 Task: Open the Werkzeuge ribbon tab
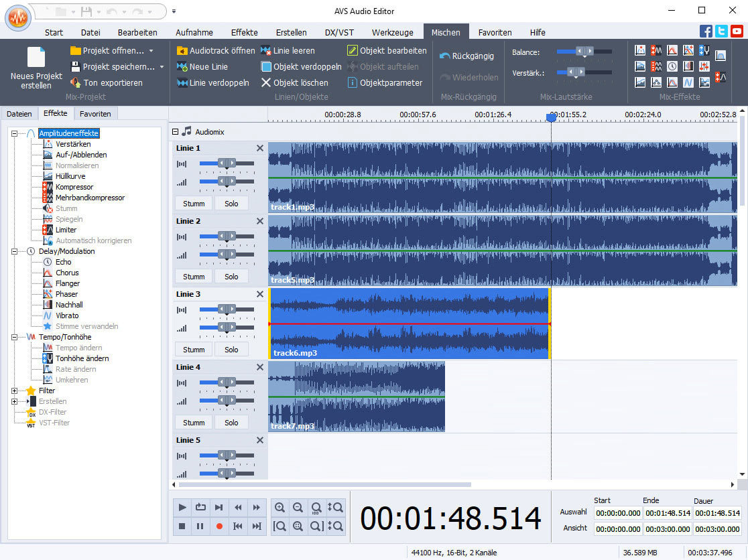click(392, 32)
